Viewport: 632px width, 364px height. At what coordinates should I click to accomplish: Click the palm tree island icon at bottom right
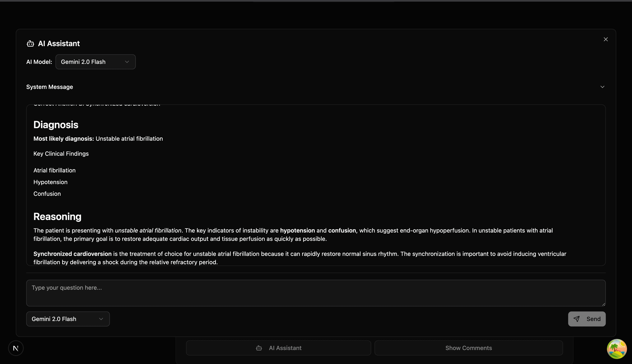(617, 349)
